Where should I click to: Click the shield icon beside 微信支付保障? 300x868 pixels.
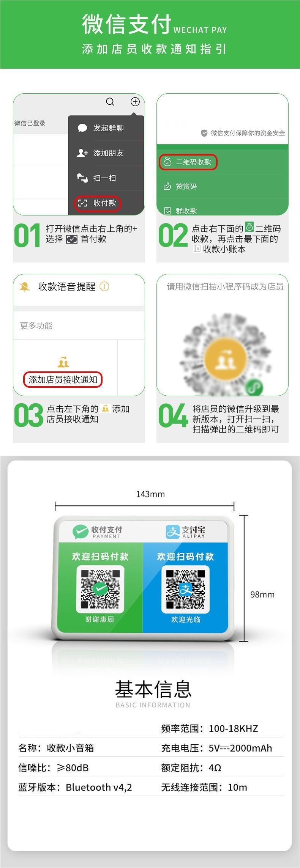click(x=204, y=133)
